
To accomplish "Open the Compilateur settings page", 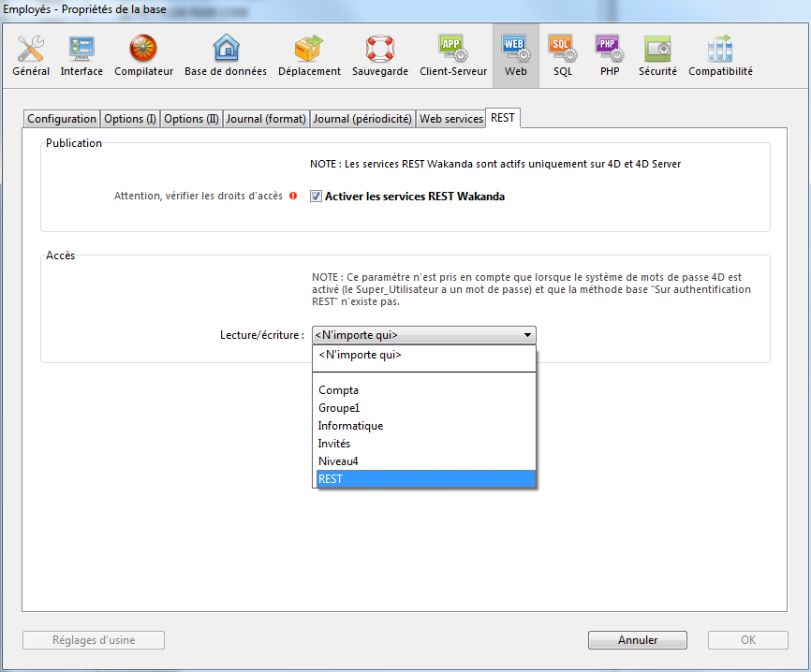I will tap(143, 56).
